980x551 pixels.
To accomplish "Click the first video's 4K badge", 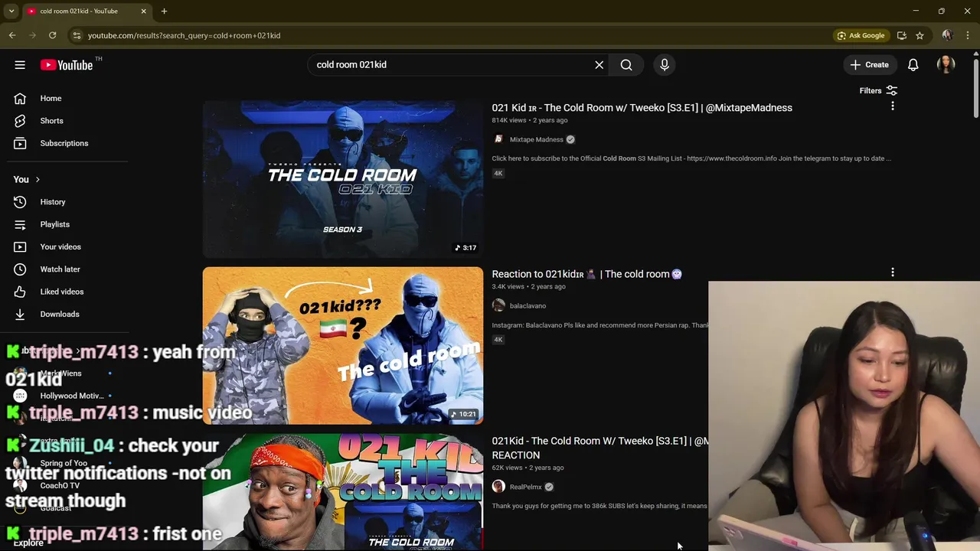I will pyautogui.click(x=498, y=173).
